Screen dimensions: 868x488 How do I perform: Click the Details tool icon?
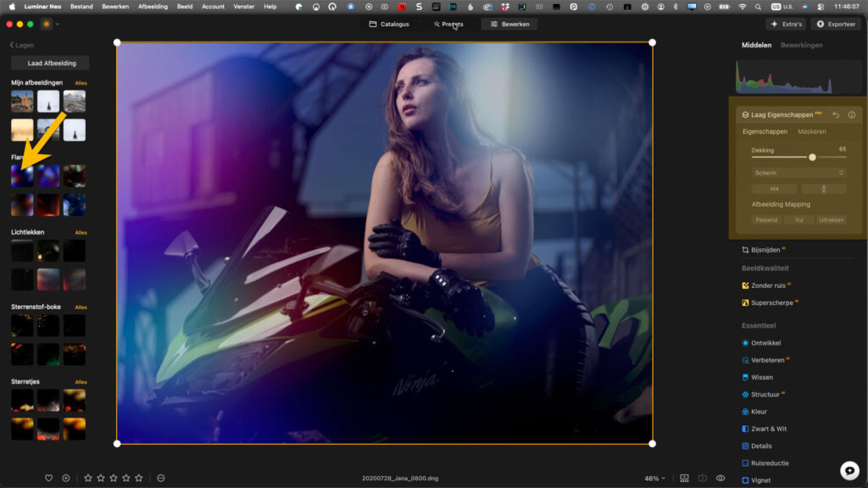[745, 446]
